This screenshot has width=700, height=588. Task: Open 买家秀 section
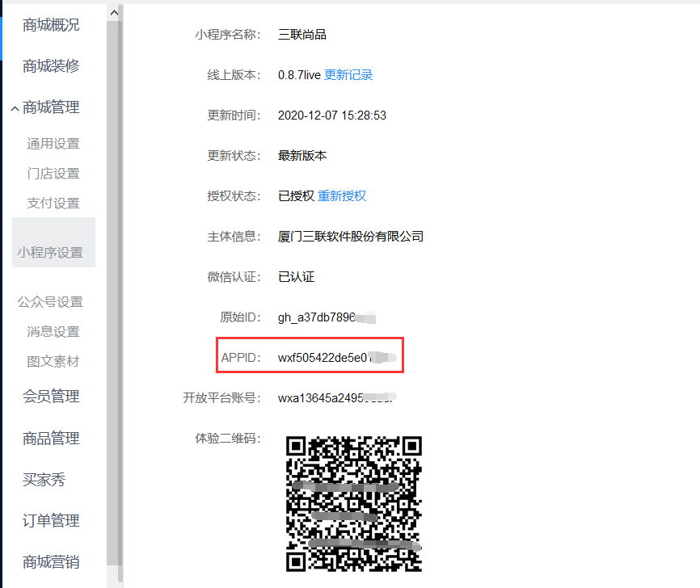(44, 480)
